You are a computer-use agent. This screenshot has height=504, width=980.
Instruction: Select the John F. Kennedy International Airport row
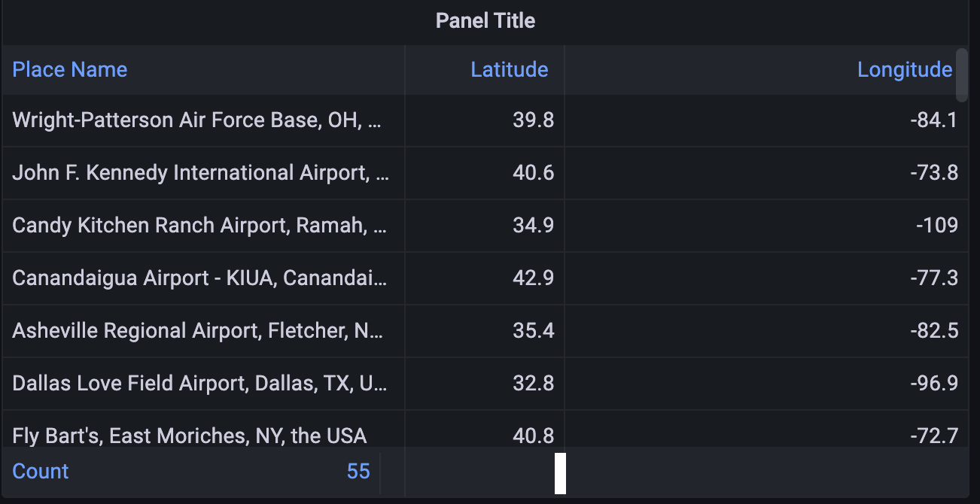[199, 173]
